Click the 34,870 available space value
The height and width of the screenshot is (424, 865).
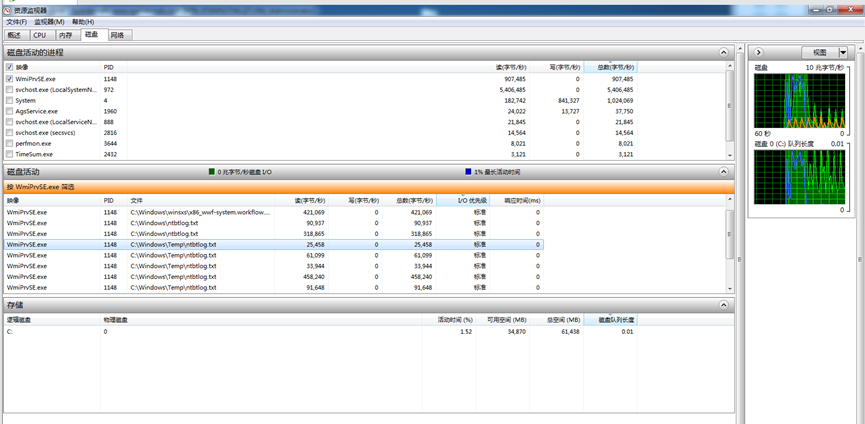516,332
